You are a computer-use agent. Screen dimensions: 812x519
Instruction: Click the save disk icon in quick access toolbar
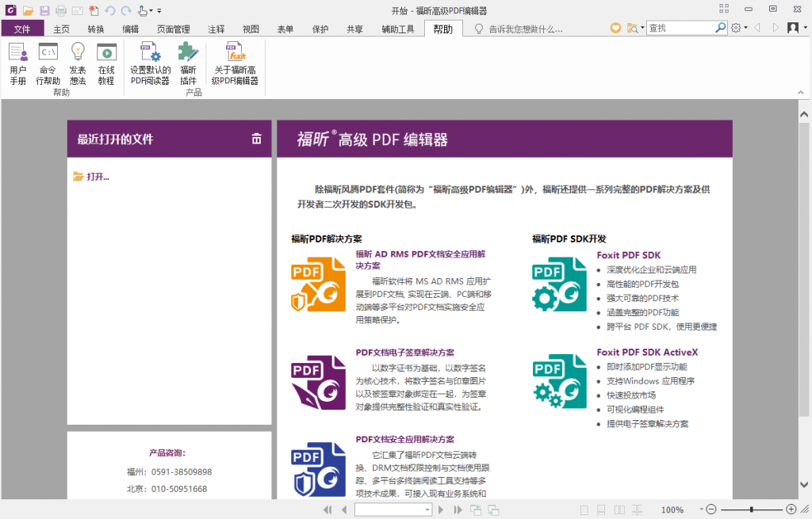[44, 10]
